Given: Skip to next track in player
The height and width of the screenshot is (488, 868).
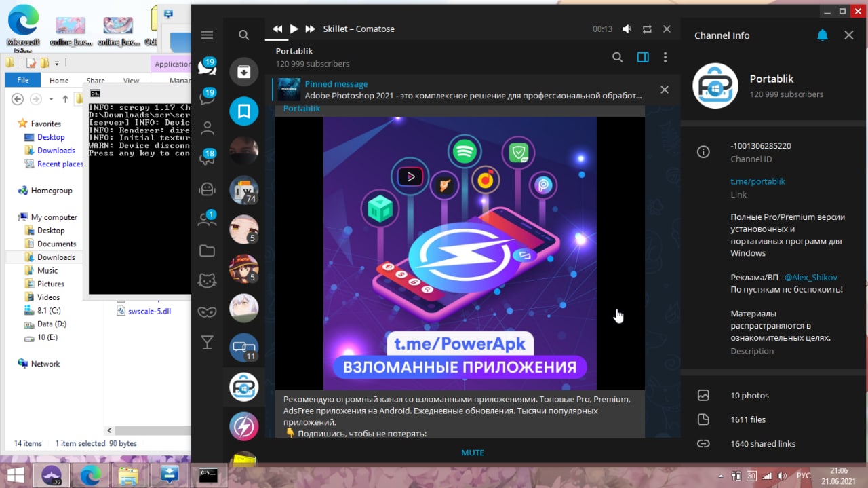Looking at the screenshot, I should 310,29.
